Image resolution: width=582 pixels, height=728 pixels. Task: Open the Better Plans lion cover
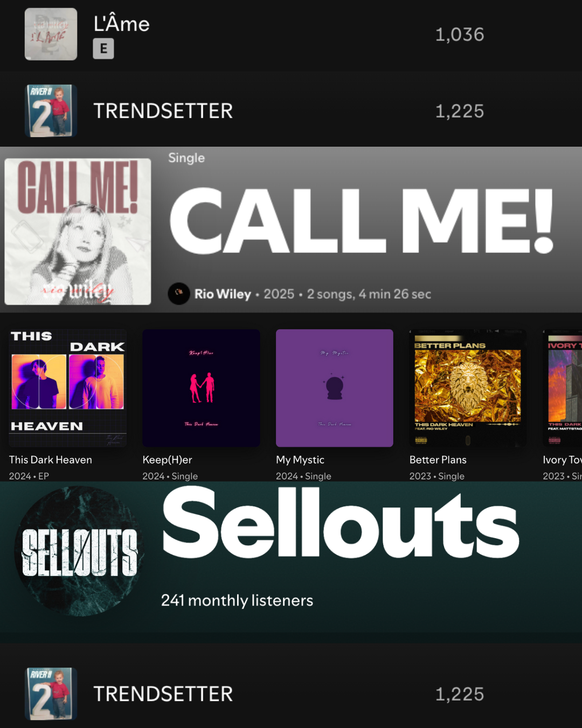[468, 388]
